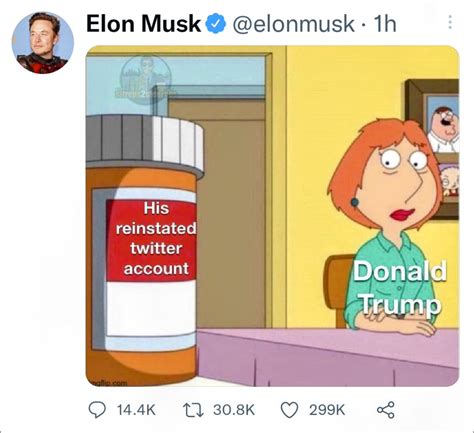Open the tweet via the 1h timestamp

pos(385,24)
